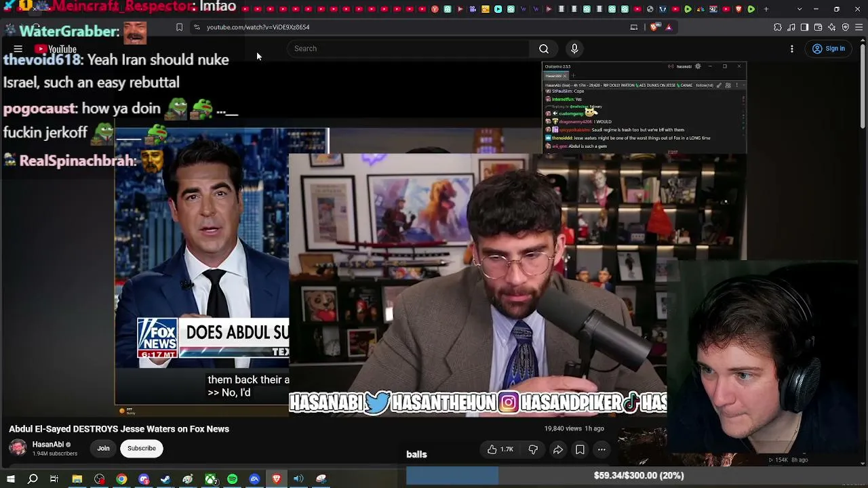Open the Brave main hamburger menu

859,27
